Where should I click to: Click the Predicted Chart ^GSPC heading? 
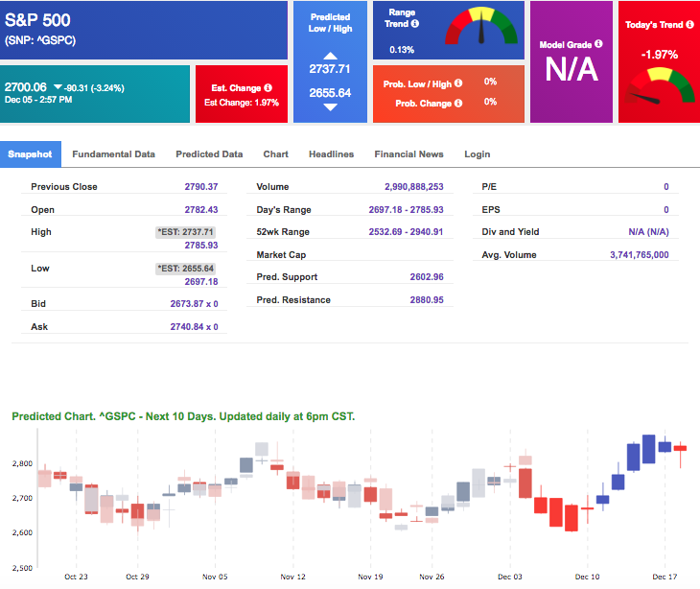pos(183,416)
